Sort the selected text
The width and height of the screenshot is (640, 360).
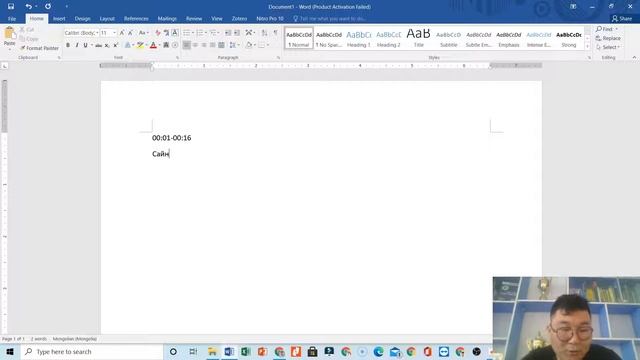click(x=264, y=33)
